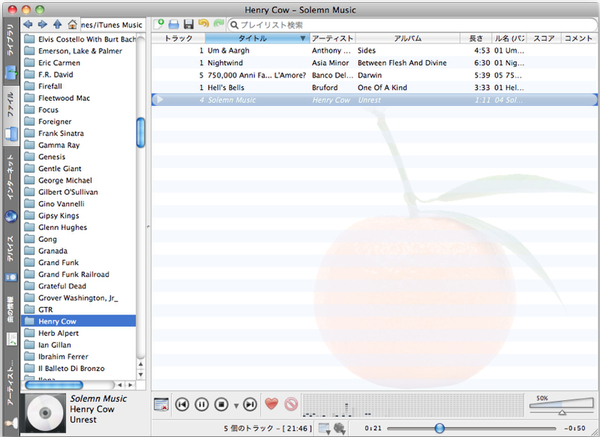
Task: Select the Um & Aargh track row
Action: click(374, 51)
